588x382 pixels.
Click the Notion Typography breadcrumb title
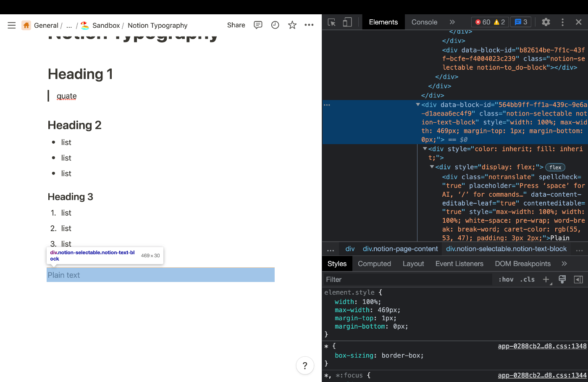coord(157,25)
